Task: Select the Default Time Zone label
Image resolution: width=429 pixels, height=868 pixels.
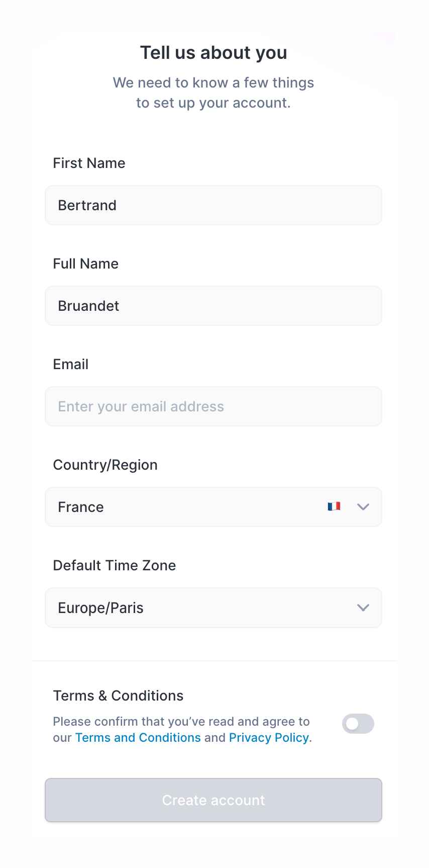Action: [115, 565]
